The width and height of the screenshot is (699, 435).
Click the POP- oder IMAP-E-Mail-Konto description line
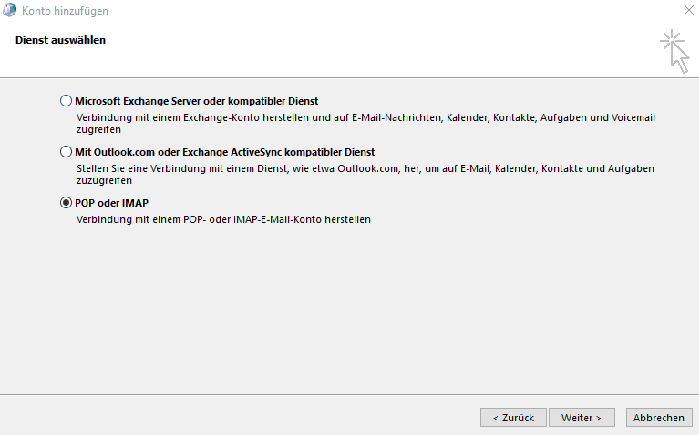(x=223, y=219)
